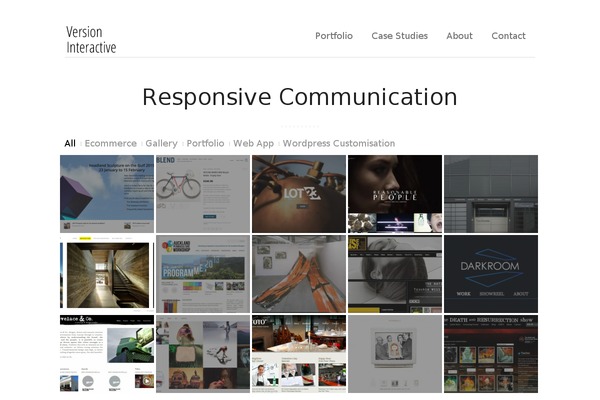Open the Contact page

point(508,36)
